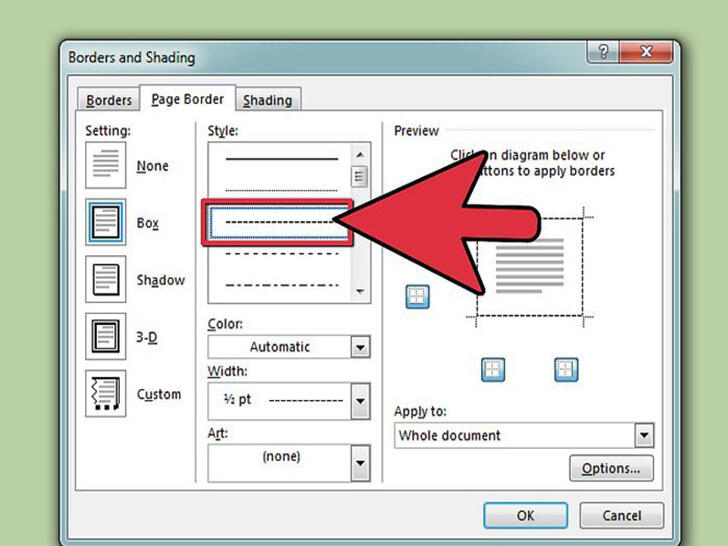Screen dimensions: 728x546
Task: Switch to the Shading tab
Action: [268, 100]
